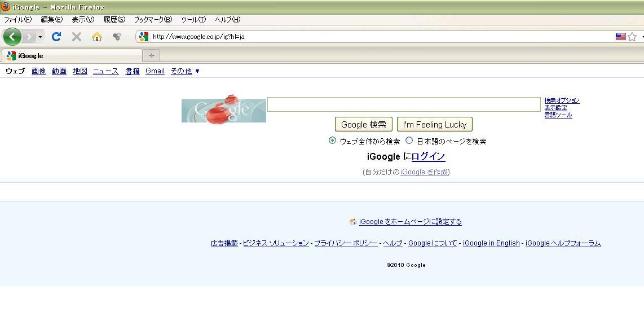Open the iGoogle in English link
644x329 pixels.
click(x=491, y=243)
